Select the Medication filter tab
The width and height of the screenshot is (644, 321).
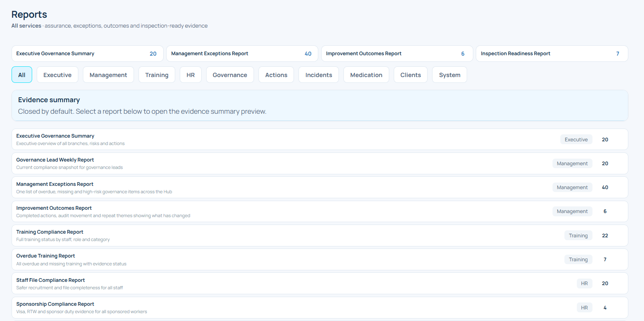[x=366, y=75]
